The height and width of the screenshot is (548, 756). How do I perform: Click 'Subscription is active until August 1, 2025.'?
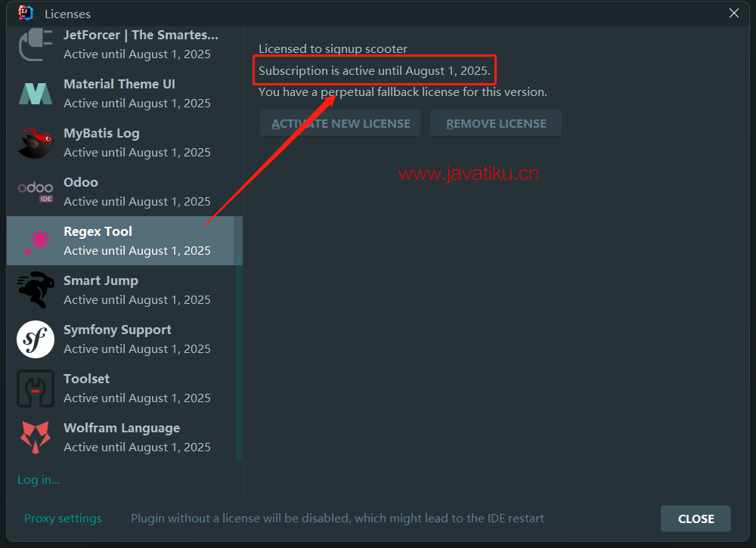375,71
